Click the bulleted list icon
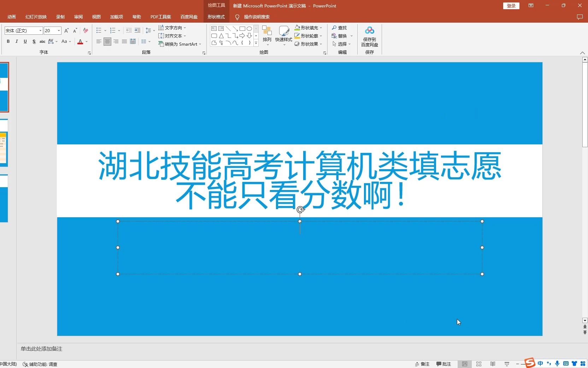 pyautogui.click(x=99, y=30)
